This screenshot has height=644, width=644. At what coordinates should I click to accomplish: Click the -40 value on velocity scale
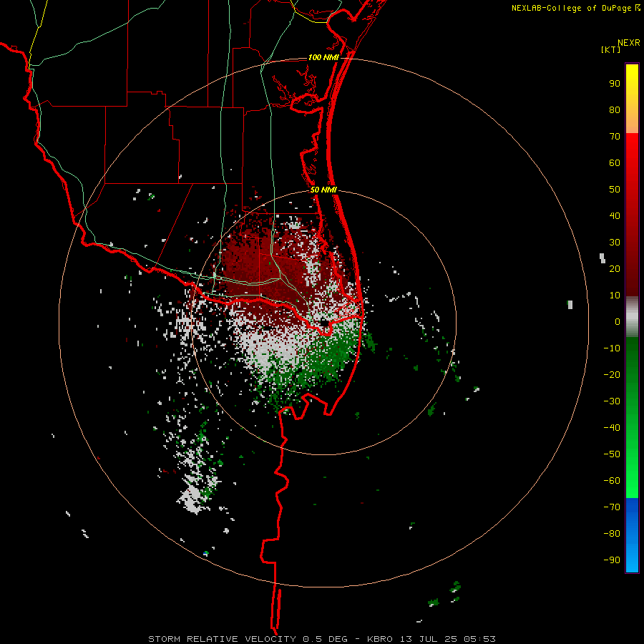[612, 428]
